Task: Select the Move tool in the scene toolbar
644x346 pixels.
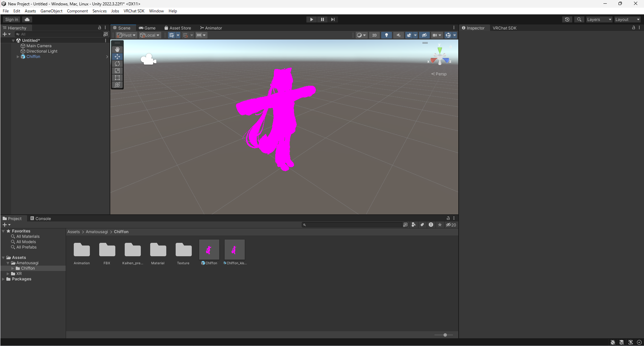Action: (117, 57)
